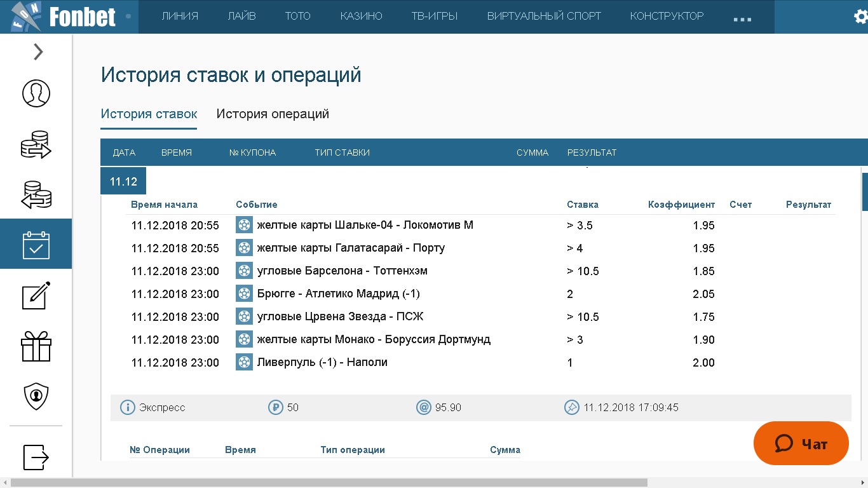868x488 pixels.
Task: Open the gift box bonuses icon
Action: [36, 347]
